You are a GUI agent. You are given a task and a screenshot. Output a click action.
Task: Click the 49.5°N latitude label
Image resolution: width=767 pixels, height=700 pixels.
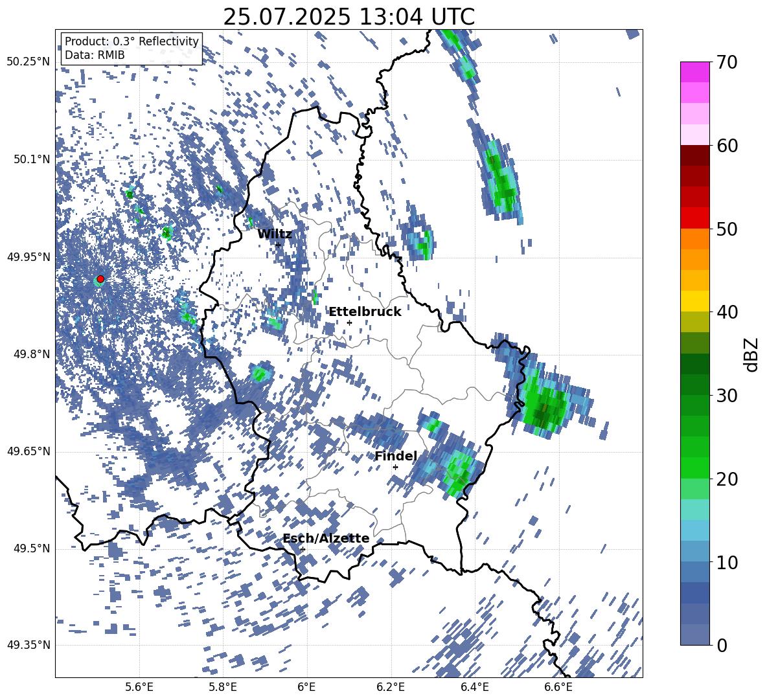(x=32, y=548)
